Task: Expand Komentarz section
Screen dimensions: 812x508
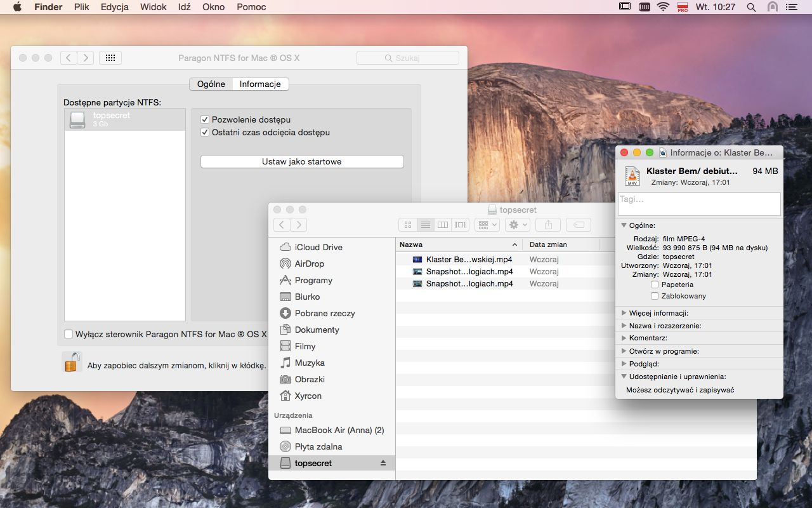Action: tap(624, 338)
